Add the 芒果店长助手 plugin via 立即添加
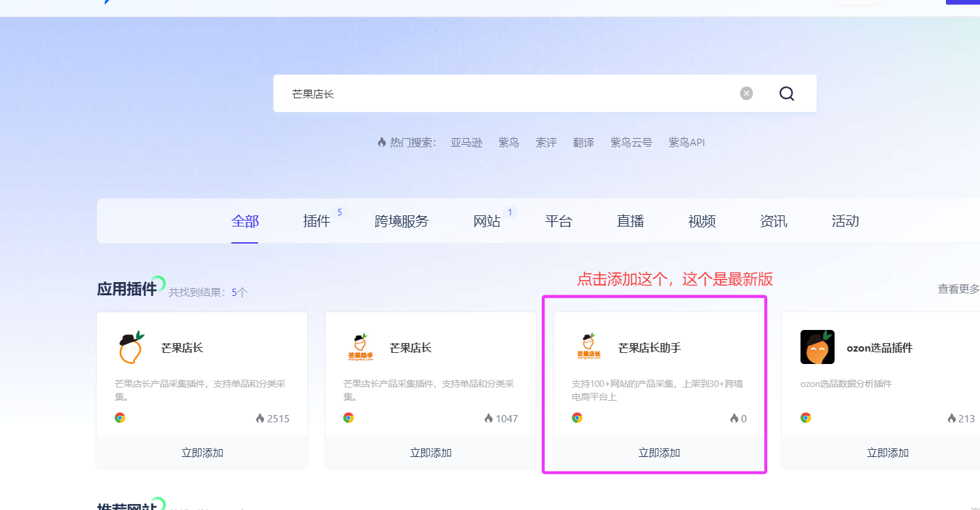This screenshot has height=510, width=980. pyautogui.click(x=660, y=452)
